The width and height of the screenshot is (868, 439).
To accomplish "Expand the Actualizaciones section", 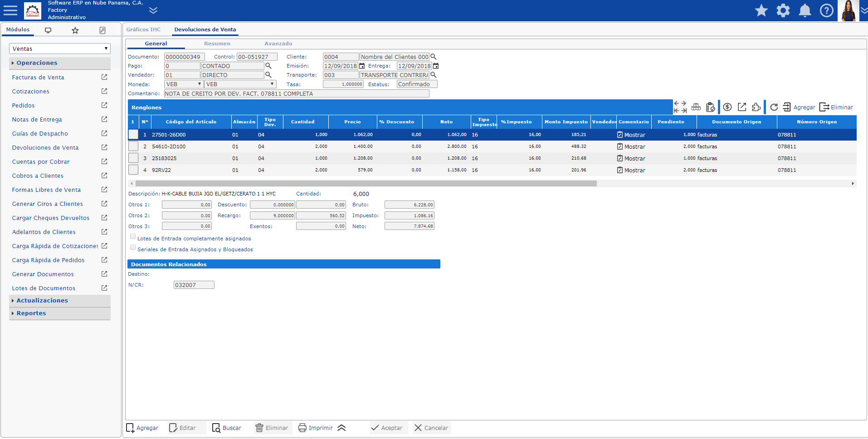I will [42, 301].
